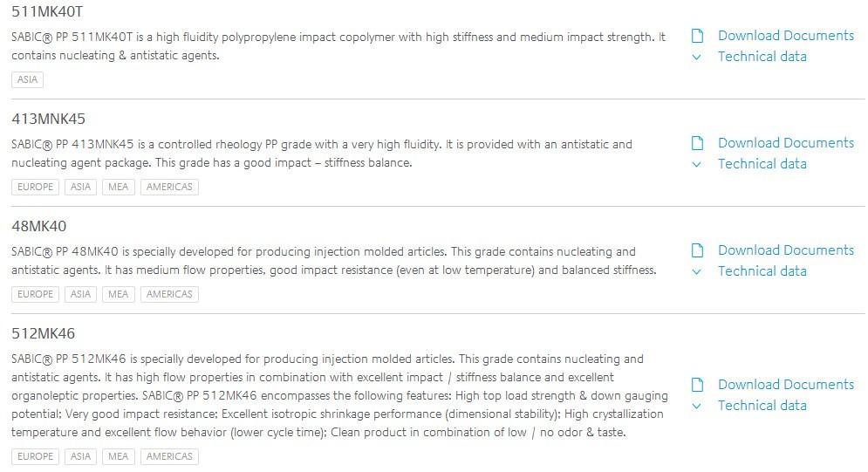This screenshot has width=868, height=472.
Task: Select EUROPE tag under 413MNK45
Action: point(35,187)
